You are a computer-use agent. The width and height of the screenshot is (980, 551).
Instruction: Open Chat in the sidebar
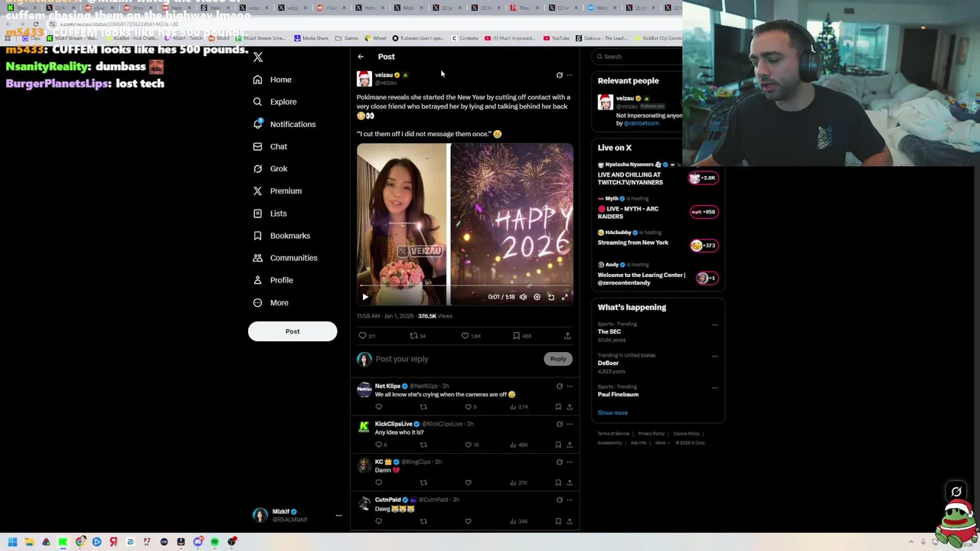click(269, 146)
